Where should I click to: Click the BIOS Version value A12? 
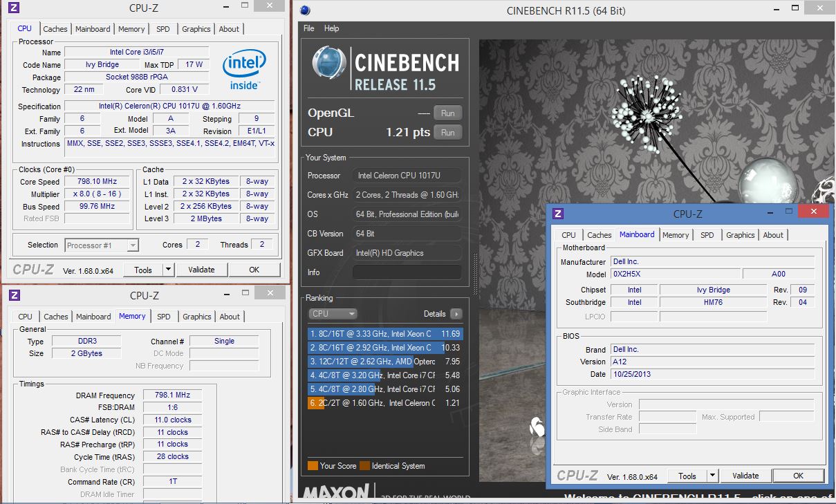click(712, 362)
